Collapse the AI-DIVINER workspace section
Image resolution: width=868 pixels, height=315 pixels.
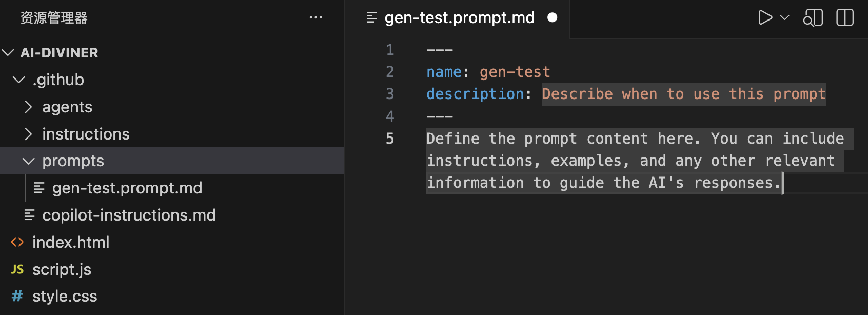click(7, 52)
